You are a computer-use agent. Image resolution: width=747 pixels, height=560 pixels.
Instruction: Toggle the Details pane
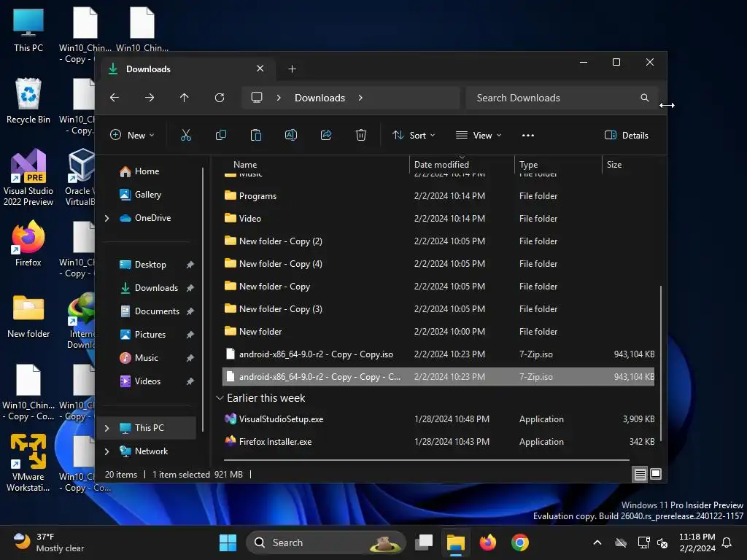pos(626,135)
